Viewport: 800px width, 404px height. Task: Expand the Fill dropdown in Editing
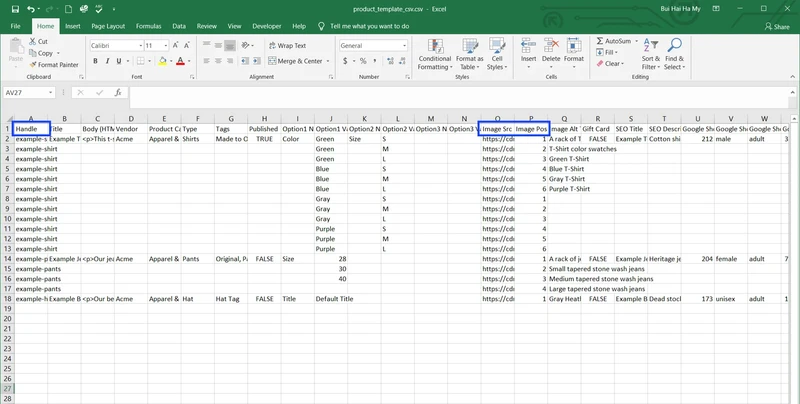point(616,53)
